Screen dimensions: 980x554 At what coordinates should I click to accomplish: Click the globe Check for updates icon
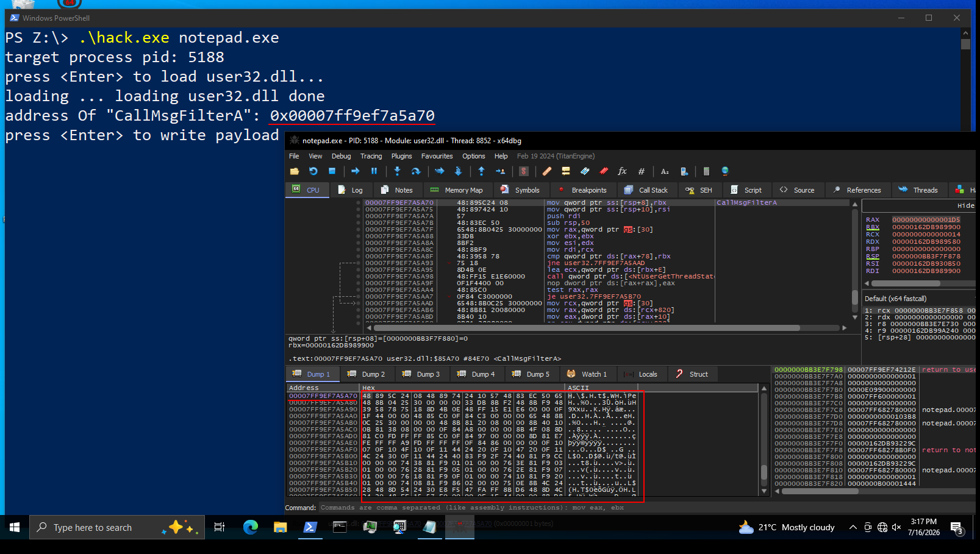(x=725, y=171)
